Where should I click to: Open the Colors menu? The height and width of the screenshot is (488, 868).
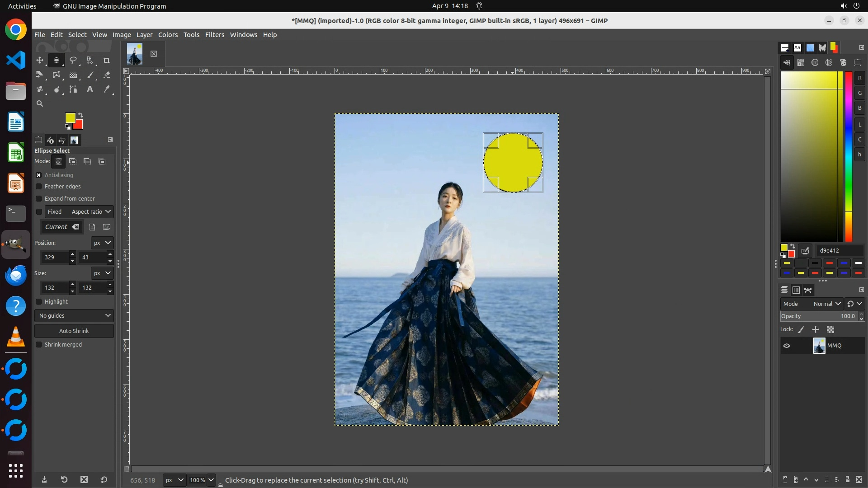tap(168, 35)
